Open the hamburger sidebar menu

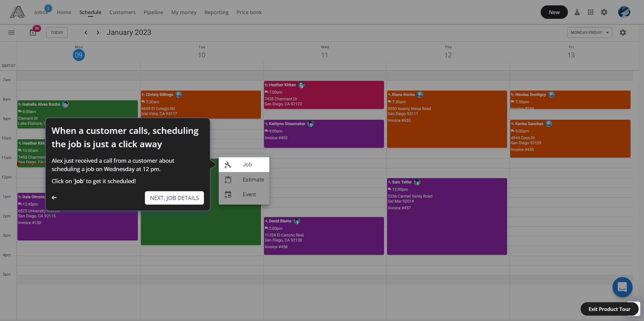11,33
